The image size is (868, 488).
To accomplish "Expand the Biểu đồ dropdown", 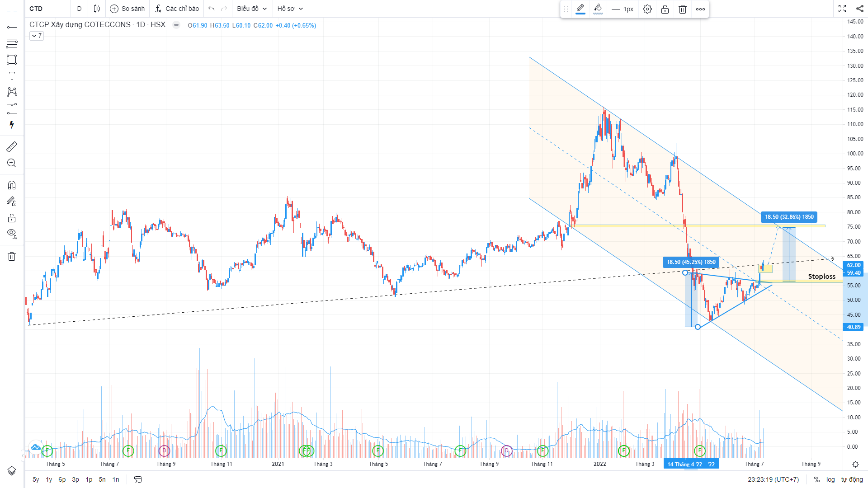I will [x=252, y=9].
